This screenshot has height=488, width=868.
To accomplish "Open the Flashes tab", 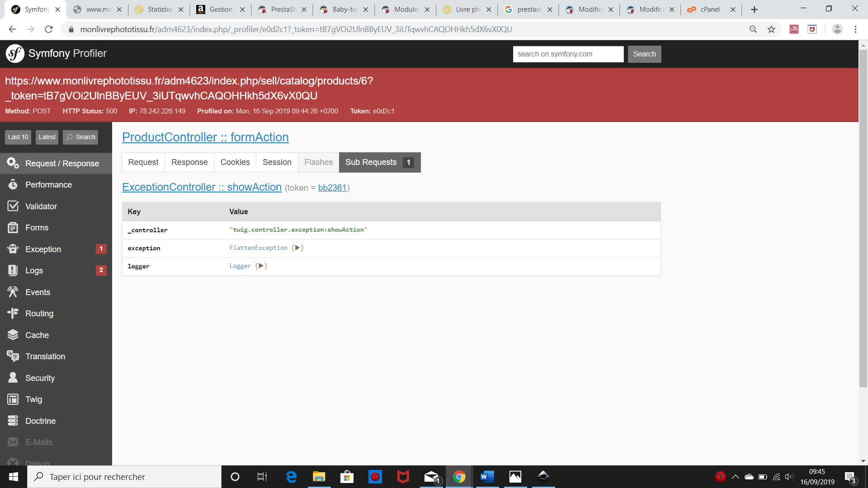I will point(318,162).
